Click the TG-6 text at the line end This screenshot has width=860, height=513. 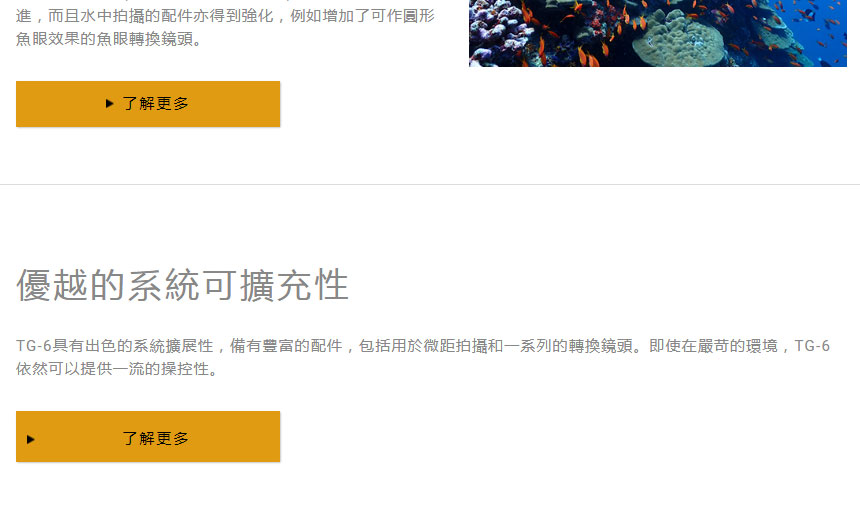pyautogui.click(x=812, y=346)
